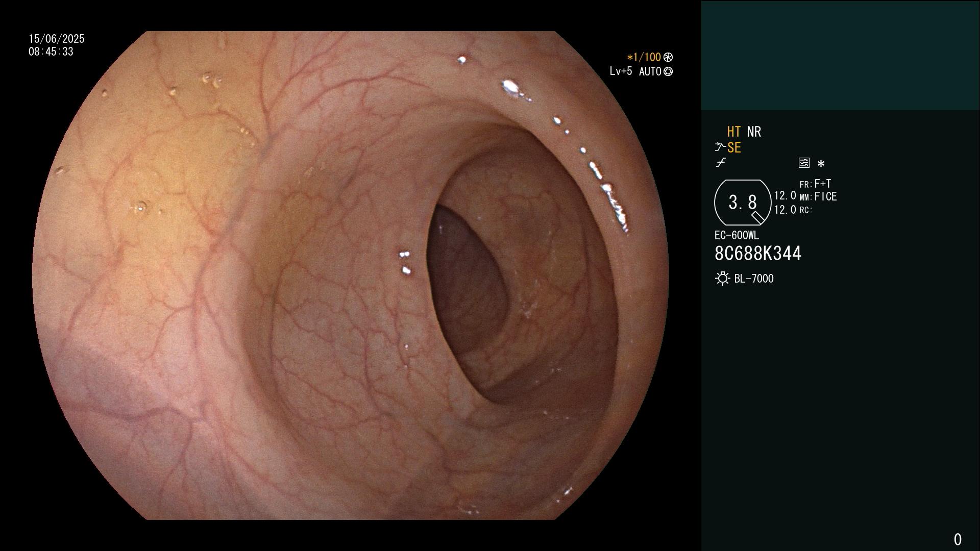Click the scope model EC-600WL

click(x=737, y=235)
